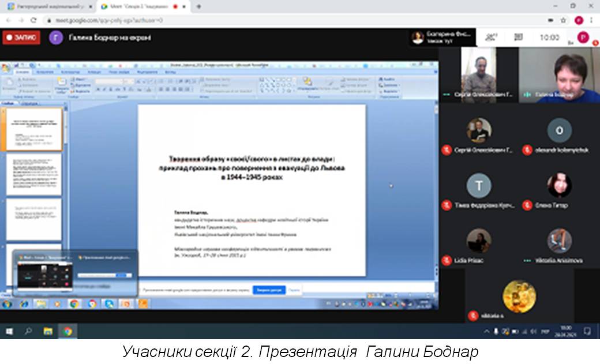Click the red ЗАПИС recording indicator

point(21,37)
